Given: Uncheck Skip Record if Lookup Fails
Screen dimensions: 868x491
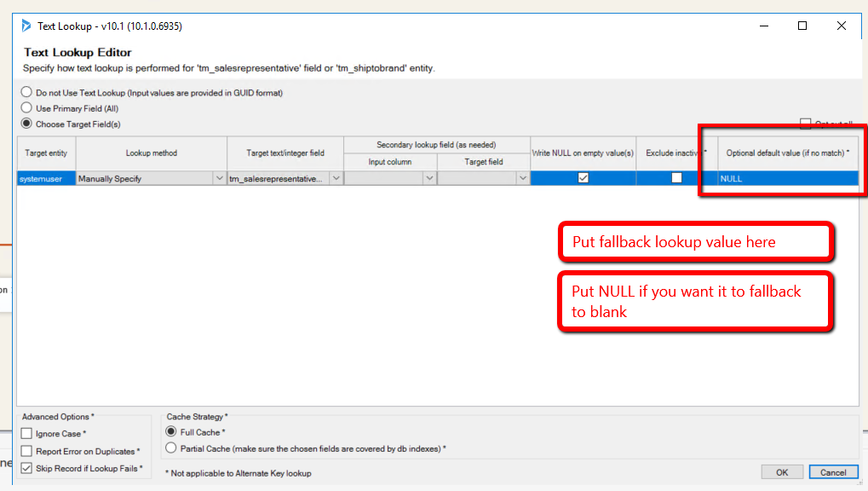Looking at the screenshot, I should click(26, 468).
